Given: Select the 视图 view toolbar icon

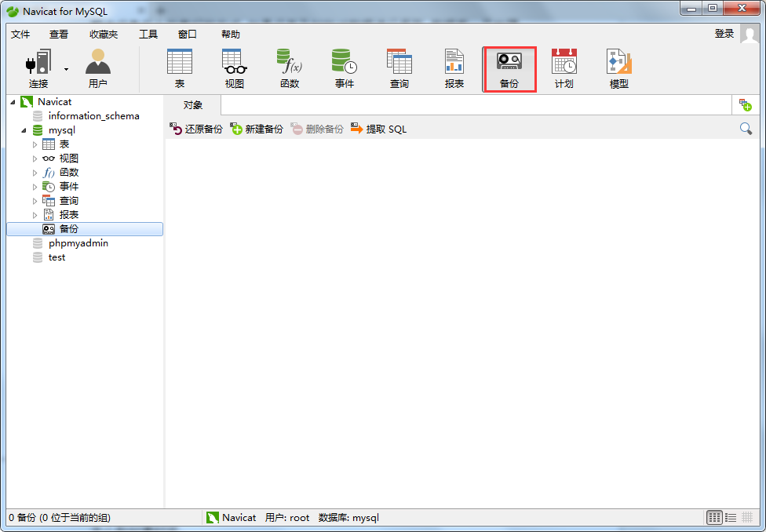Looking at the screenshot, I should tap(235, 69).
